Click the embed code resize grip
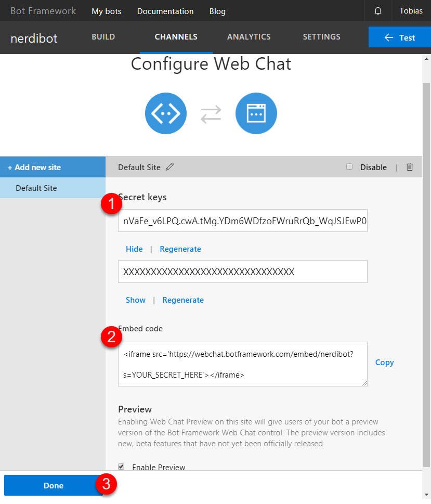This screenshot has height=504, width=431. 364,383
